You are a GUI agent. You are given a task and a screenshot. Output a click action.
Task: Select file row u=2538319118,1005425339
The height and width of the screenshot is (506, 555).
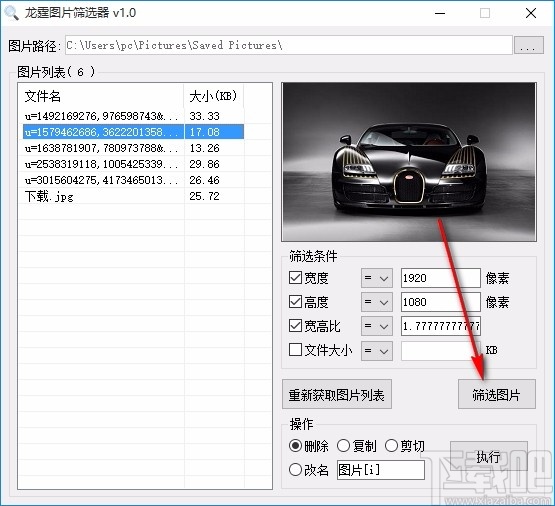point(133,164)
